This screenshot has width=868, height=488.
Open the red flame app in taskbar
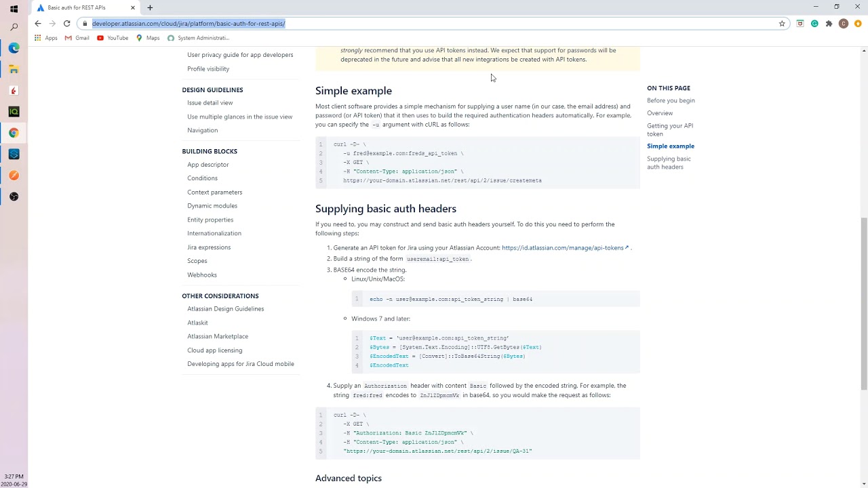click(x=14, y=90)
